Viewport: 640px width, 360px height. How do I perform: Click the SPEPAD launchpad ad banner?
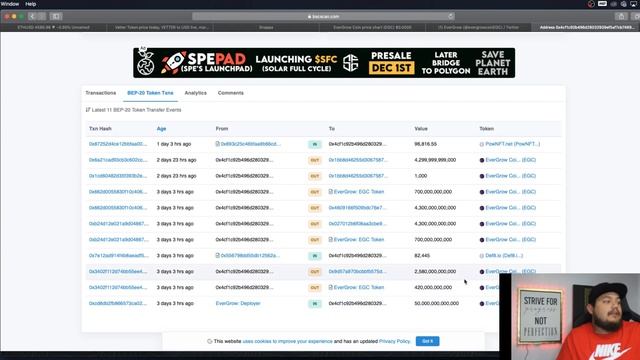pos(324,63)
